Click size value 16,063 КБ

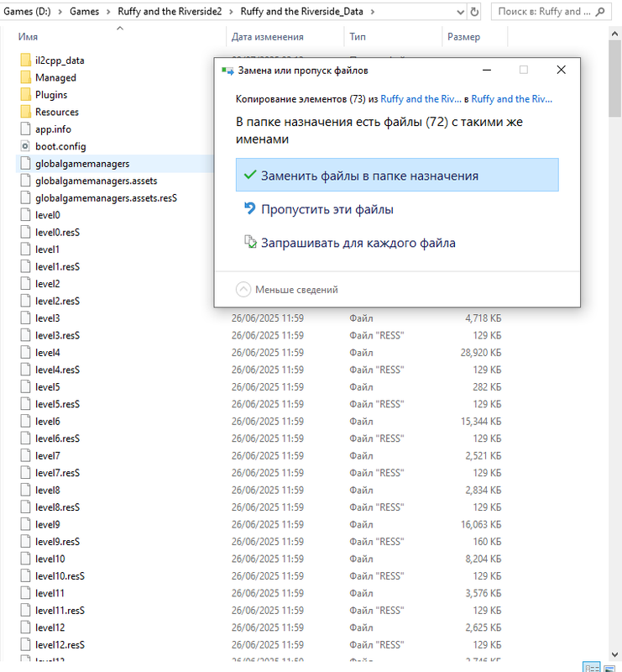tap(481, 524)
